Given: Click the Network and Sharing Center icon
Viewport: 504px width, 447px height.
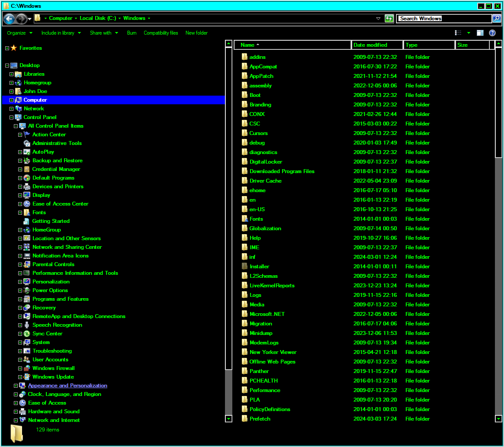Looking at the screenshot, I should [27, 247].
